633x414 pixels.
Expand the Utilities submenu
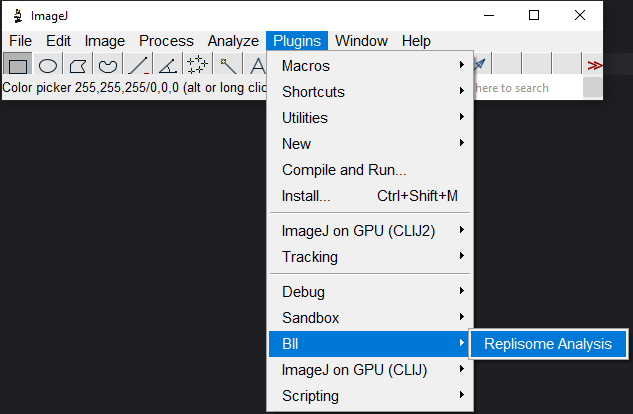pos(370,117)
